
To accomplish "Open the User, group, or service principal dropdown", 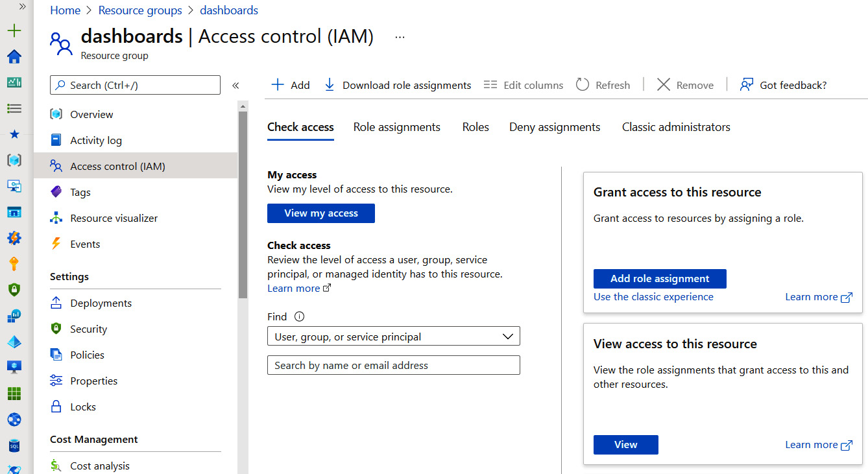I will coord(394,337).
